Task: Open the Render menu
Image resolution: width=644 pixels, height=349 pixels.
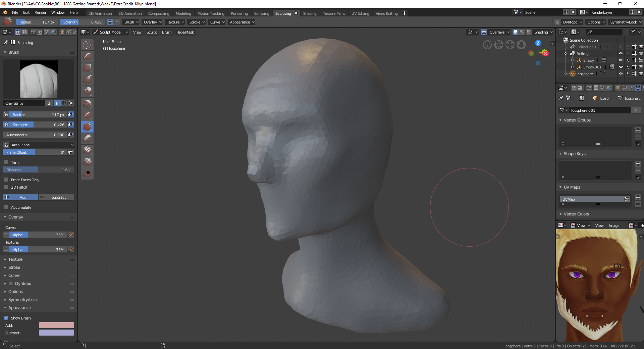Action: [x=40, y=12]
